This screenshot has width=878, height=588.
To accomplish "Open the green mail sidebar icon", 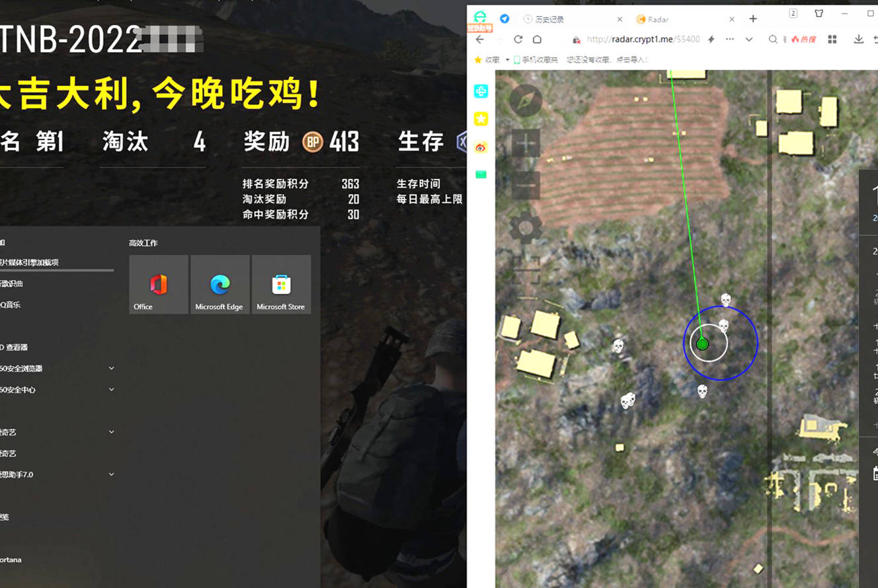I will pyautogui.click(x=481, y=174).
